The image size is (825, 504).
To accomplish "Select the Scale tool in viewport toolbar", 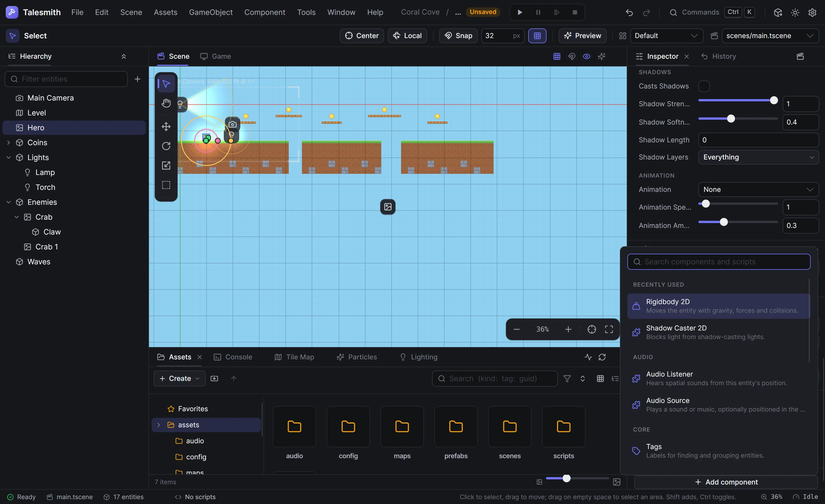I will tap(166, 165).
